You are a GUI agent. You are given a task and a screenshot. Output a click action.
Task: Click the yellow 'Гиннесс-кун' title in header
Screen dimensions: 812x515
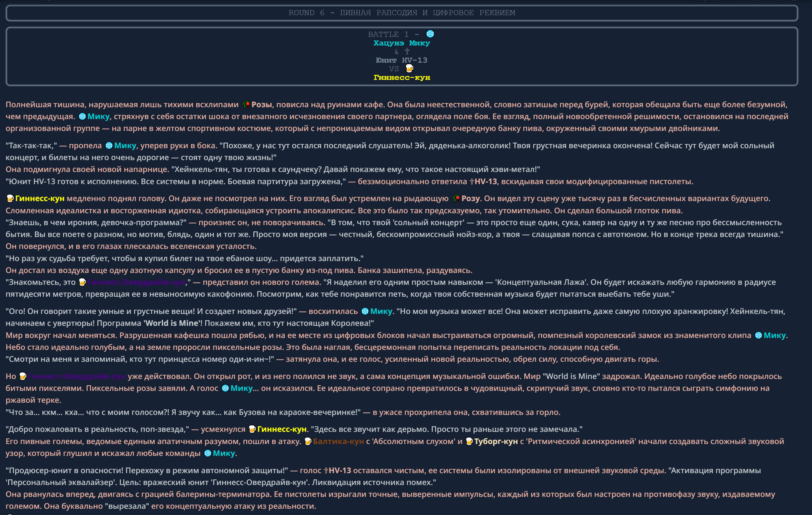(402, 77)
